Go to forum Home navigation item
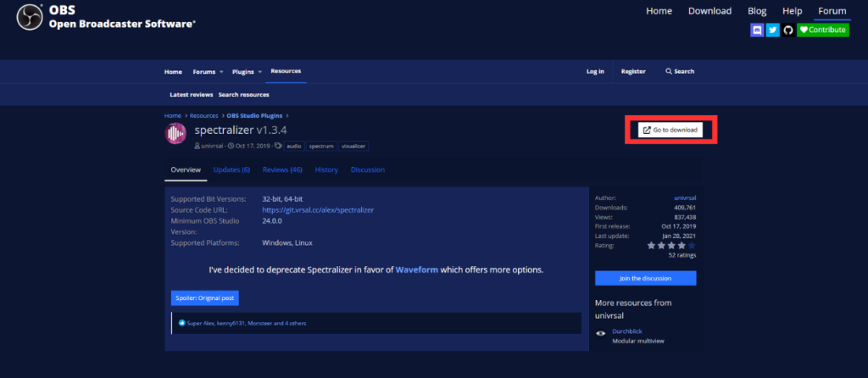This screenshot has width=868, height=378. point(173,71)
